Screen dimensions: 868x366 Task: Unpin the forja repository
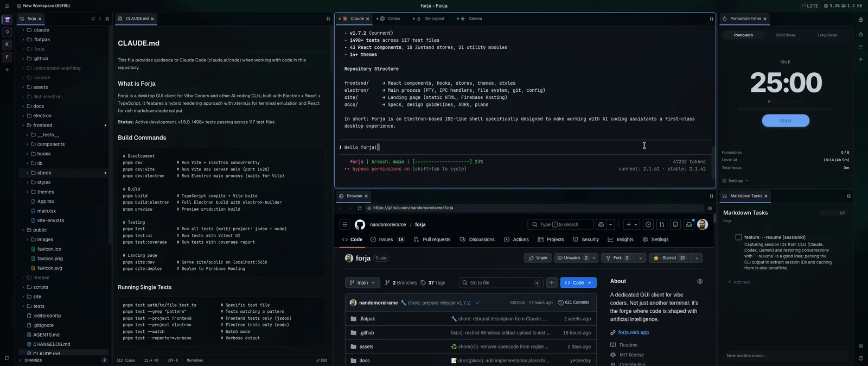[538, 258]
